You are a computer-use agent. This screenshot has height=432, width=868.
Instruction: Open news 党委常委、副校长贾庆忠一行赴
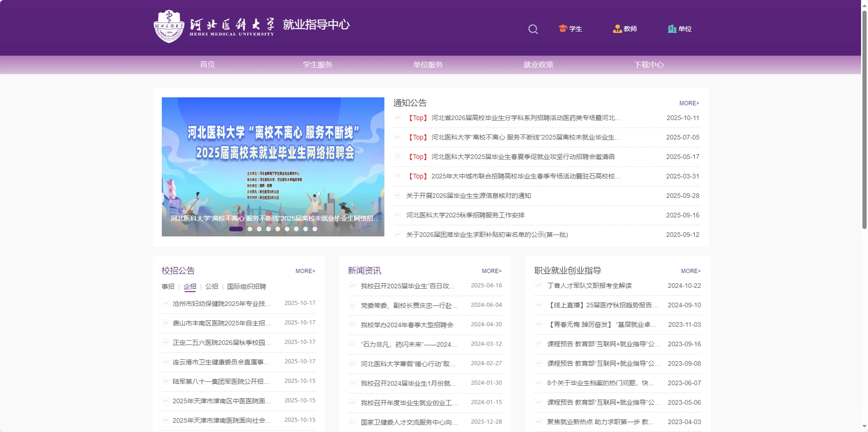(409, 305)
